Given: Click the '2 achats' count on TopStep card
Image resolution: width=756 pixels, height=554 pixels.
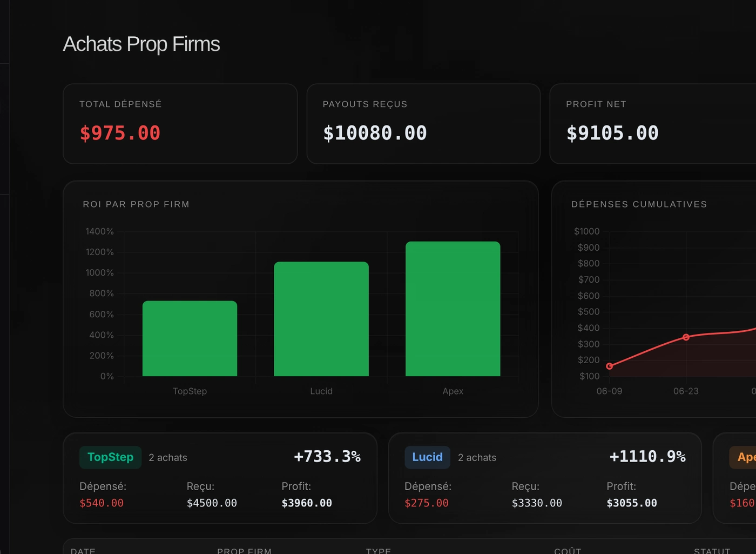Looking at the screenshot, I should tap(168, 458).
